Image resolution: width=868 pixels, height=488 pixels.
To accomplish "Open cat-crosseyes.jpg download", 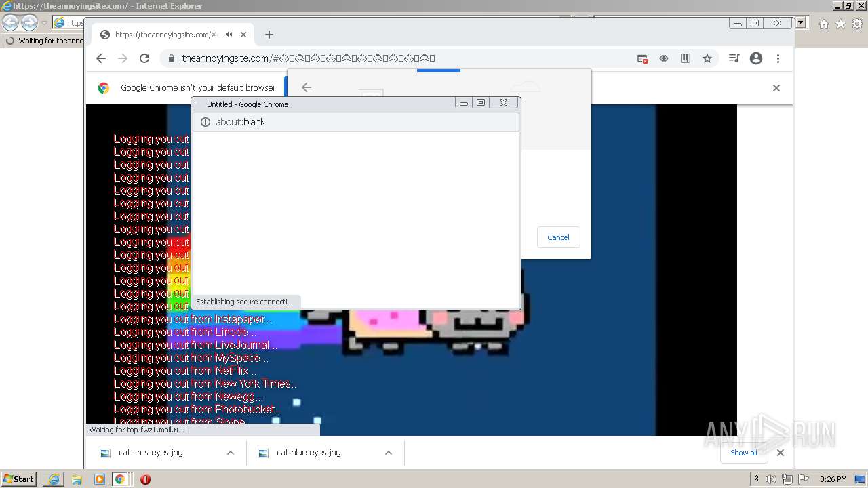I will coord(151,453).
